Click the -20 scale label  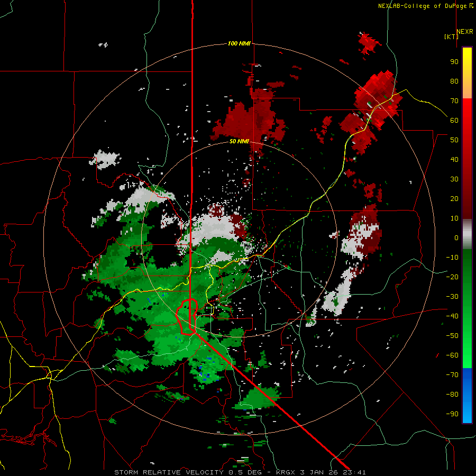pos(452,277)
